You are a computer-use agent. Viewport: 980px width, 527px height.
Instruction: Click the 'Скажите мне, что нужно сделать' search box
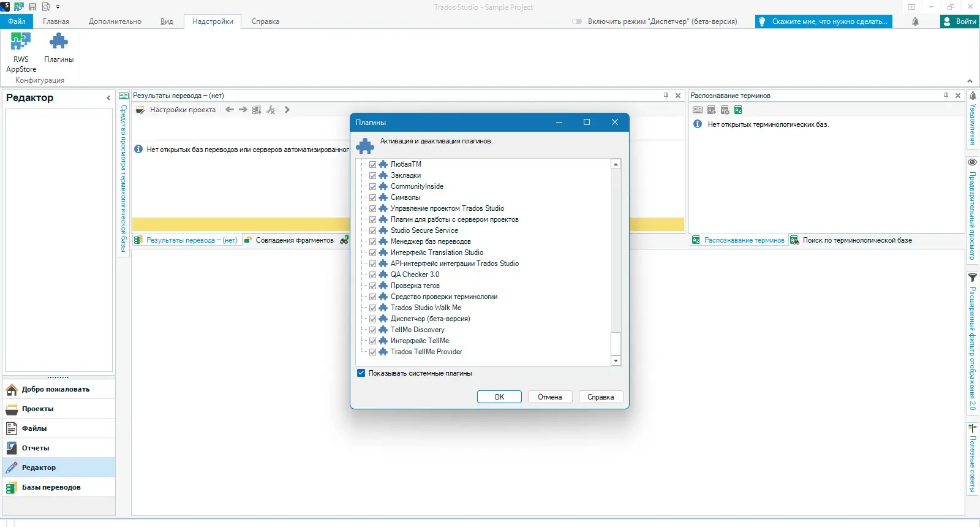pos(824,21)
